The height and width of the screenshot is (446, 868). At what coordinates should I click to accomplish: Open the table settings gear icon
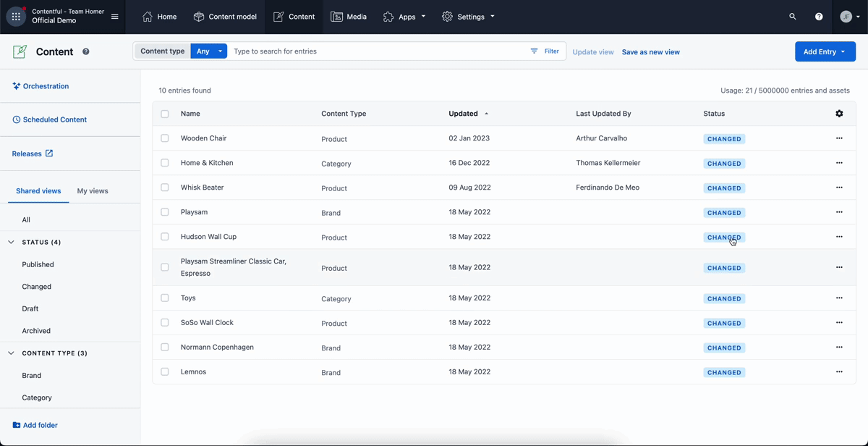point(839,114)
